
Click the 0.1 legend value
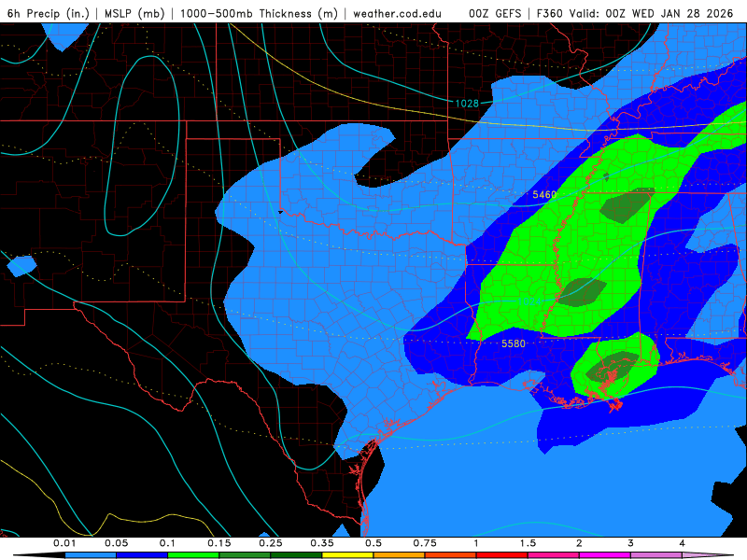click(168, 543)
